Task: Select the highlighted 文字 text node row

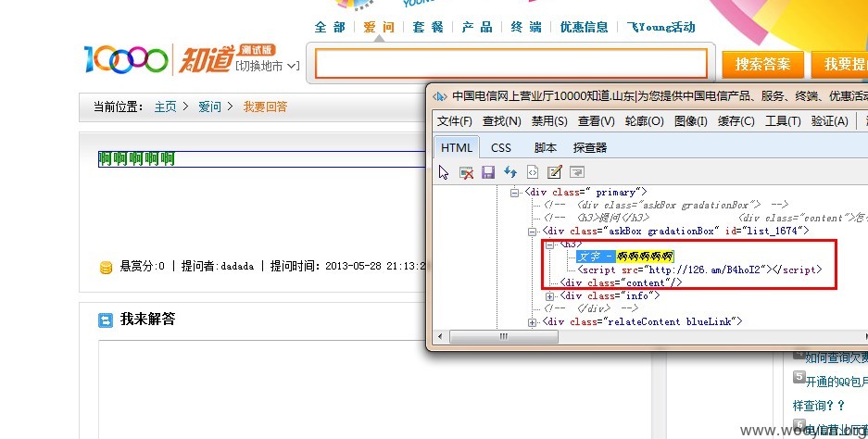Action: [x=625, y=257]
